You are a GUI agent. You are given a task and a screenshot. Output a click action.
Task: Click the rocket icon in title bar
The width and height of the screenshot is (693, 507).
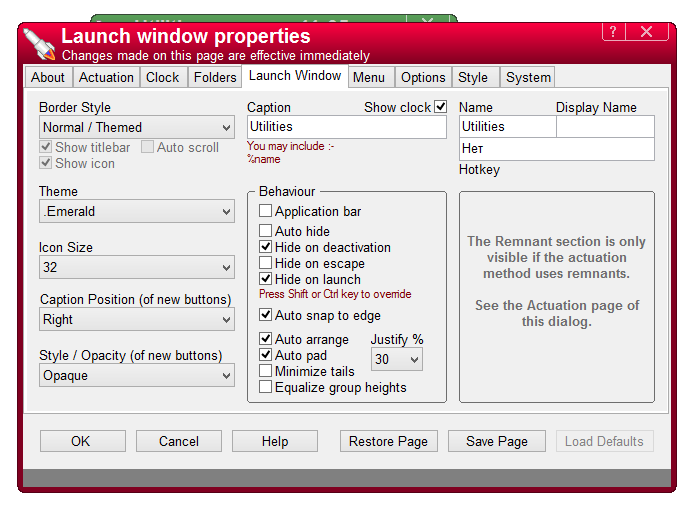click(x=39, y=44)
